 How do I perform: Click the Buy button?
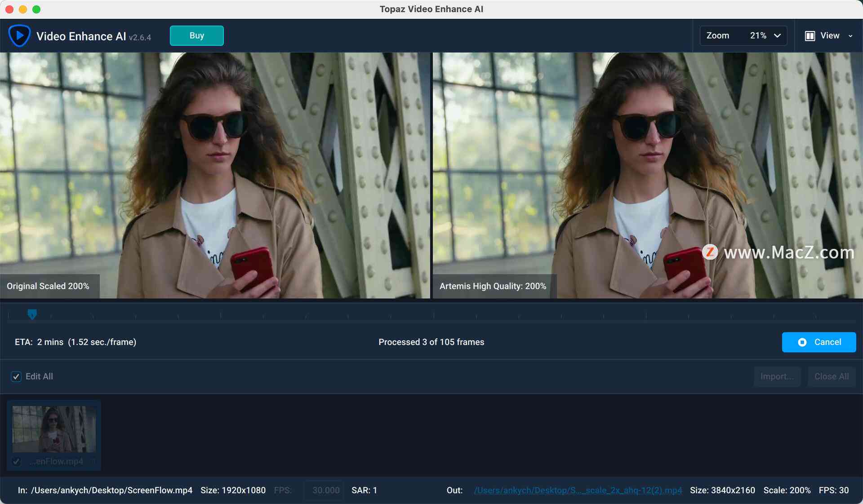coord(196,35)
